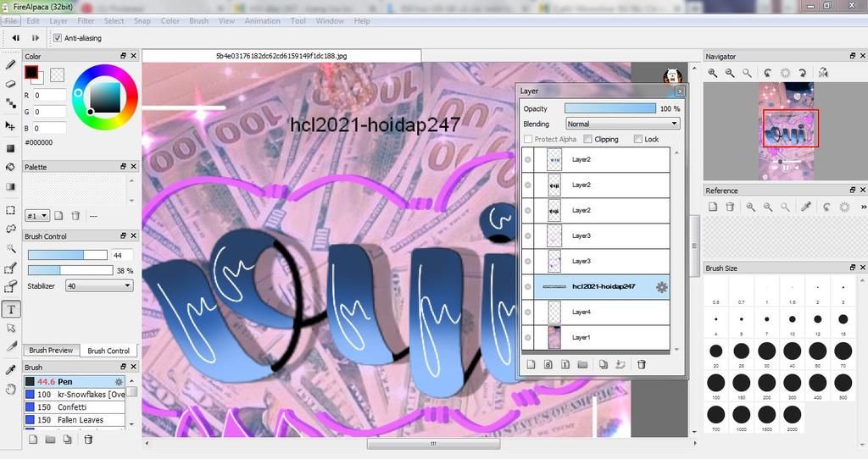
Task: Click the R value input field
Action: click(49, 95)
